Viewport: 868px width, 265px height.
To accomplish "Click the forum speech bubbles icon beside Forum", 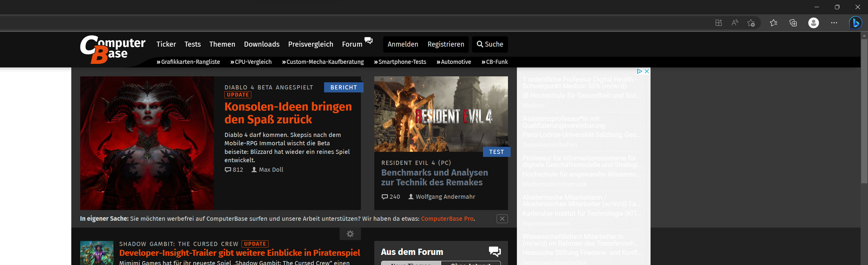I will tap(369, 40).
